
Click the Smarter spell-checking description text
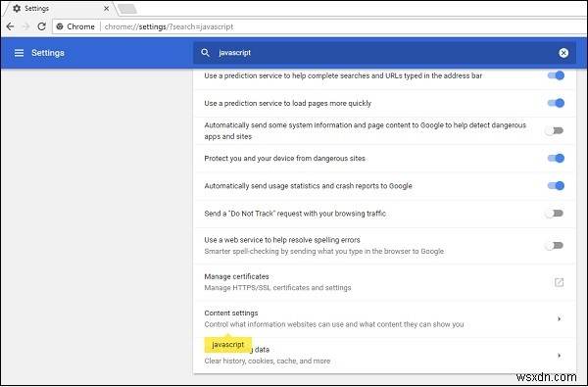click(x=323, y=251)
